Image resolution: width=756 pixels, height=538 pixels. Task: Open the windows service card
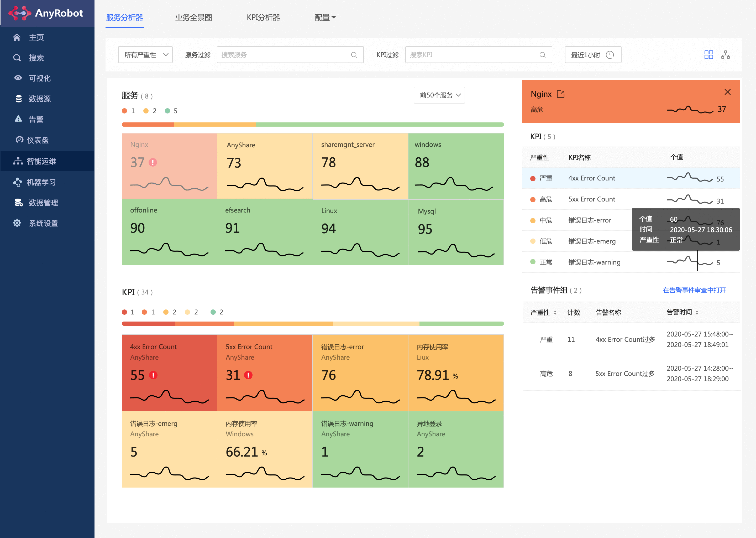pyautogui.click(x=456, y=166)
